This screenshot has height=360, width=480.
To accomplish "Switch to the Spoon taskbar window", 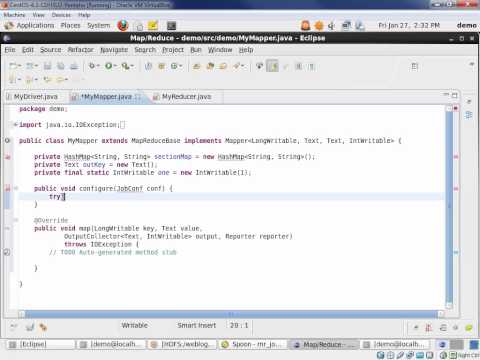I will coord(253,344).
